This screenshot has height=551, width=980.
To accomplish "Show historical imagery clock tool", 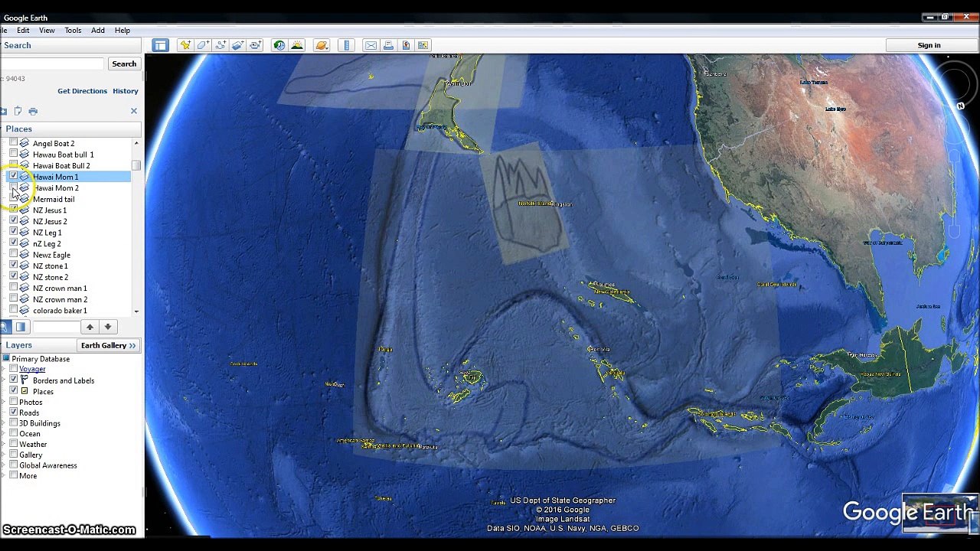I will tap(279, 45).
